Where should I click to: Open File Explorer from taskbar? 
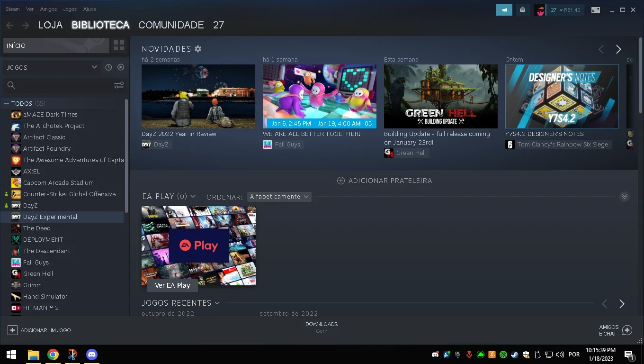pos(33,355)
